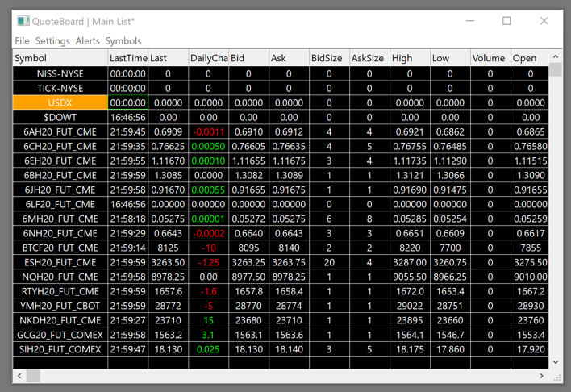Image resolution: width=571 pixels, height=392 pixels.
Task: Click the Bid column header
Action: click(x=248, y=58)
